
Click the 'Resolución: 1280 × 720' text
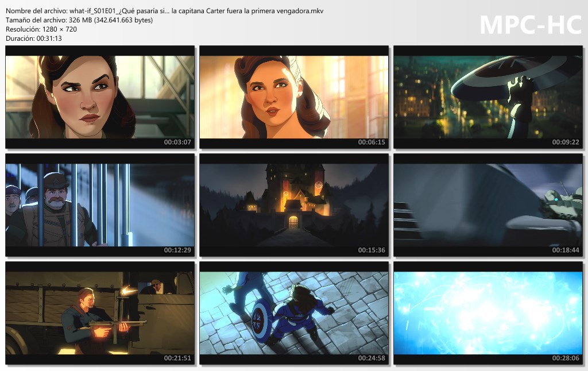(41, 29)
